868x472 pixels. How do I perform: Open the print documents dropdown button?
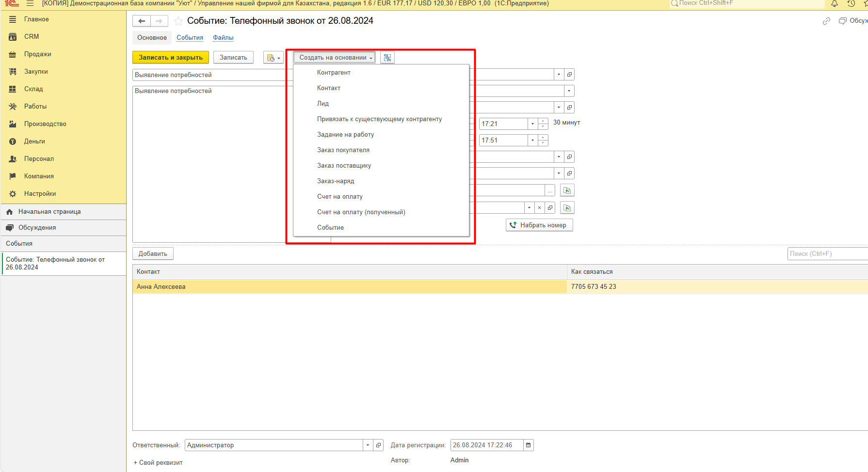pos(273,58)
